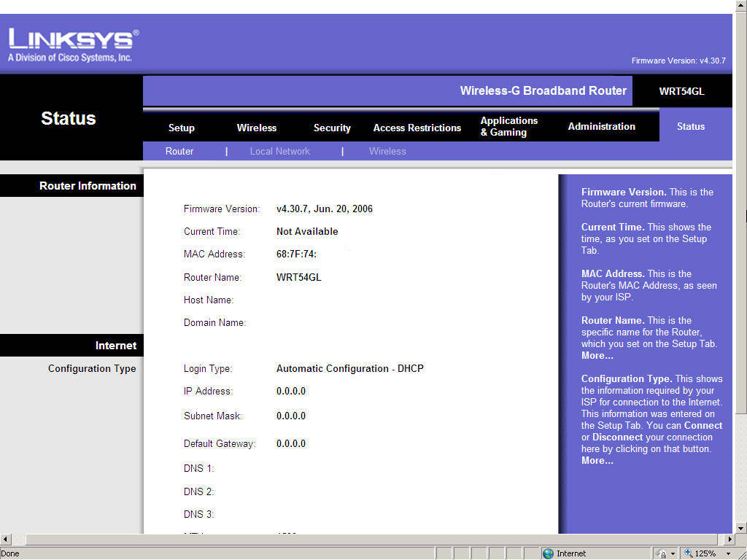747x560 pixels.
Task: Click horizontal scrollbar right arrow
Action: click(730, 540)
